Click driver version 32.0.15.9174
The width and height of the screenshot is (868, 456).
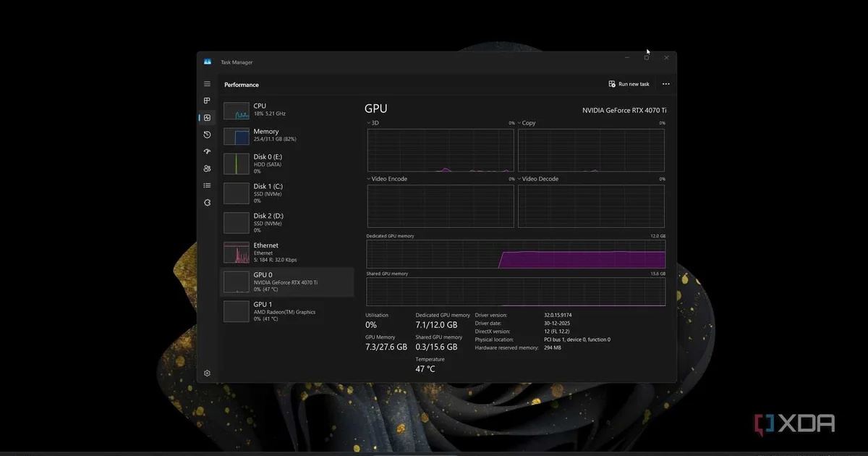tap(558, 316)
